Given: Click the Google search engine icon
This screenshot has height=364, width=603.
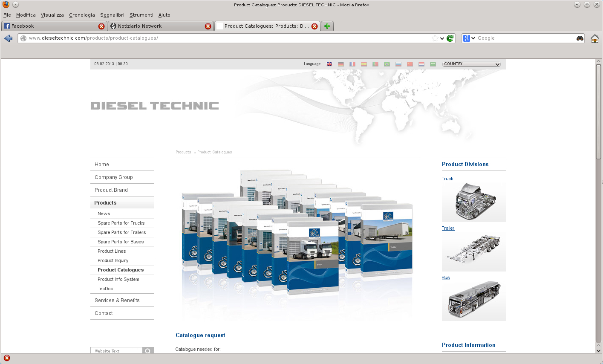Looking at the screenshot, I should [x=467, y=38].
